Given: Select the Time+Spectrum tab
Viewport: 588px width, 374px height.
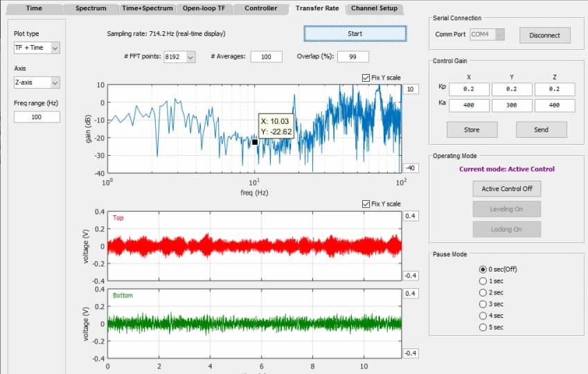Looking at the screenshot, I should coord(148,8).
